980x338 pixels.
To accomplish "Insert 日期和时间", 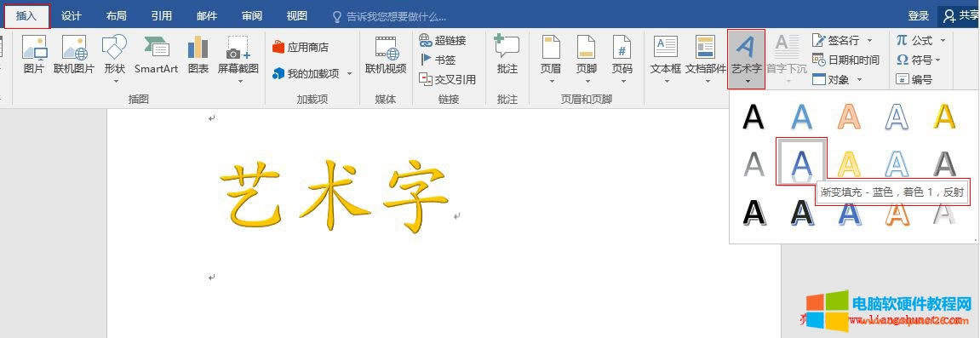I will (x=845, y=60).
